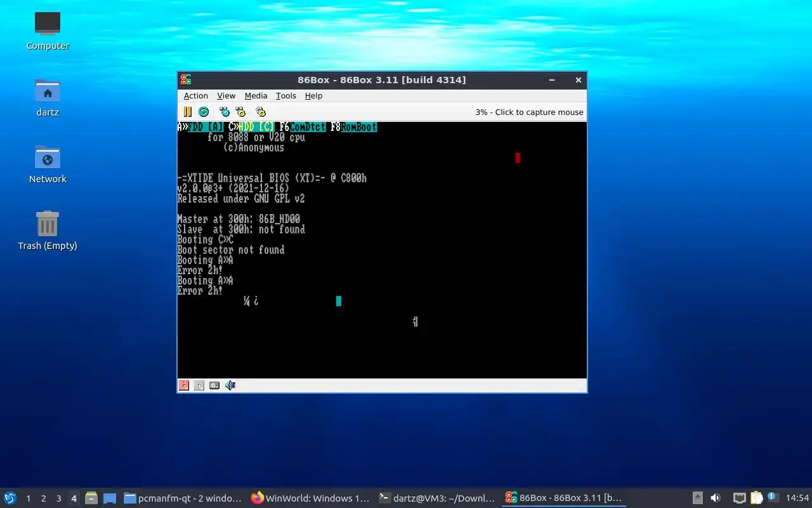This screenshot has height=508, width=812.
Task: Switch to WinWorld Firefox taskbar window
Action: point(310,498)
